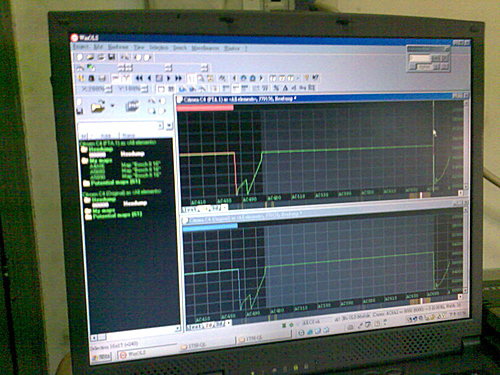Click the open folder icon in top toolbar
This screenshot has height=375, width=500.
pos(90,57)
